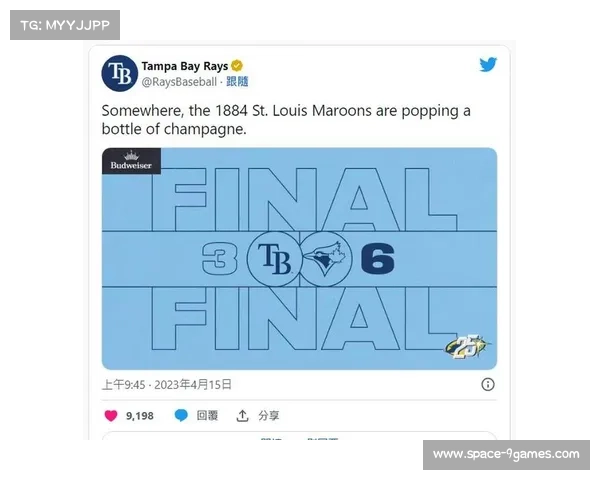Open the FINAL score image
Viewport: 600px width, 480px height.
point(299,259)
